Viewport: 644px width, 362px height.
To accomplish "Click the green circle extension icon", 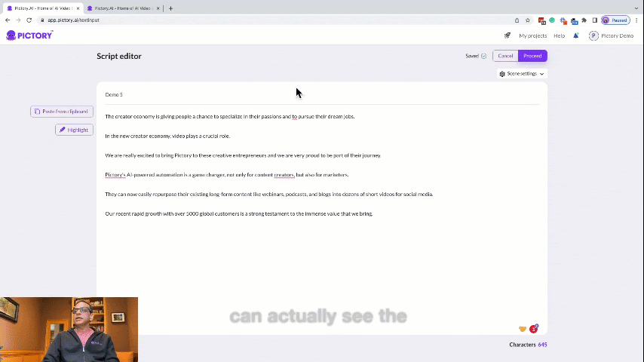I will coord(552,20).
